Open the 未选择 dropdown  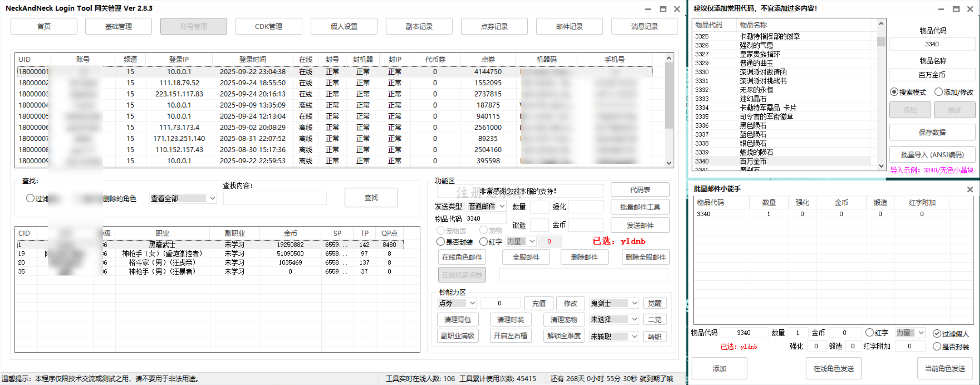[x=614, y=319]
